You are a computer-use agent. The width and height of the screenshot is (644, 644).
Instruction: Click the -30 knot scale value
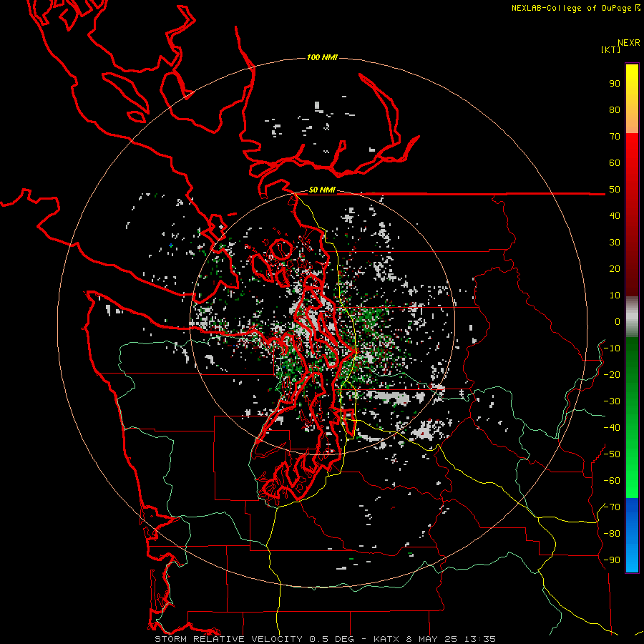(612, 401)
